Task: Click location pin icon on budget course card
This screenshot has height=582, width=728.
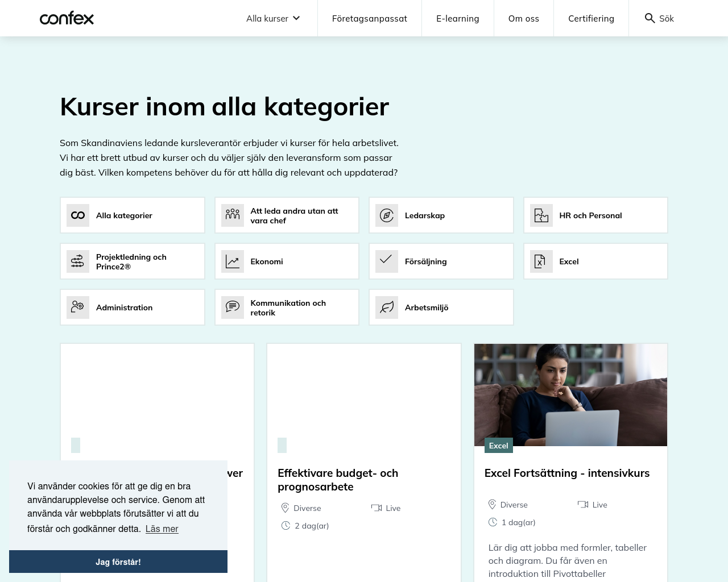Action: [x=286, y=508]
